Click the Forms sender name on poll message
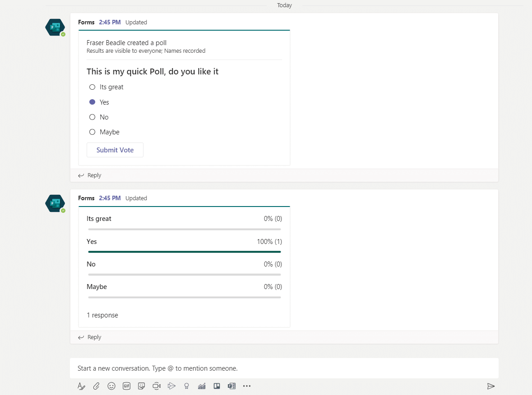Image resolution: width=532 pixels, height=395 pixels. [x=86, y=23]
